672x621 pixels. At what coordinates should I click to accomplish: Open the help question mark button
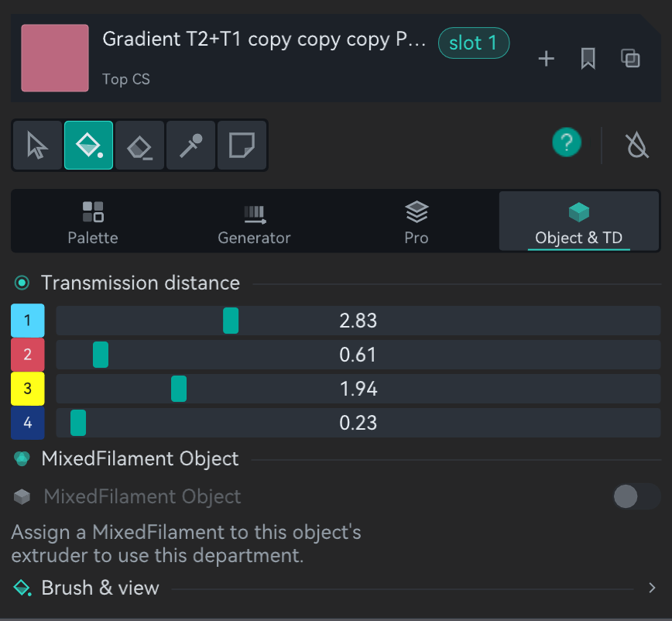point(567,142)
